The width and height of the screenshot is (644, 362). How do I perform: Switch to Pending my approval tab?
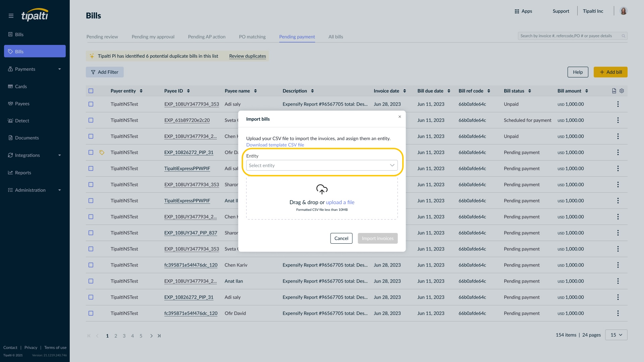tap(153, 37)
